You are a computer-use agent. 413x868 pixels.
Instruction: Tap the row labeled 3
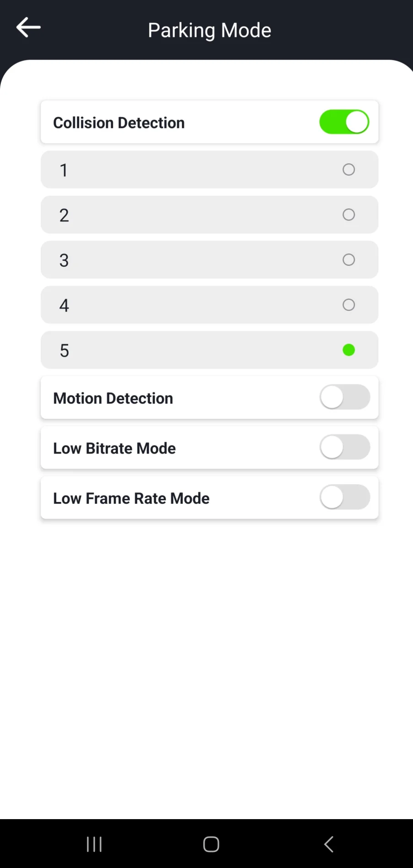click(209, 260)
